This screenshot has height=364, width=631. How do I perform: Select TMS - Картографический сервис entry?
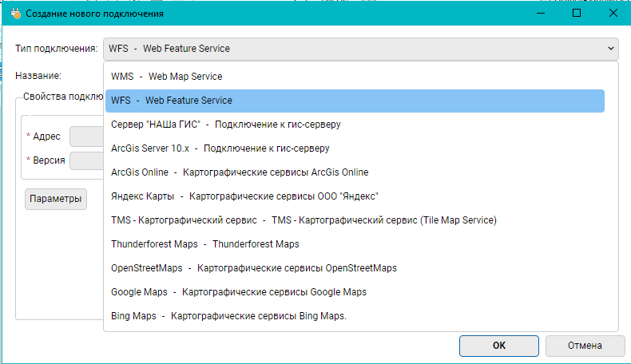point(304,220)
